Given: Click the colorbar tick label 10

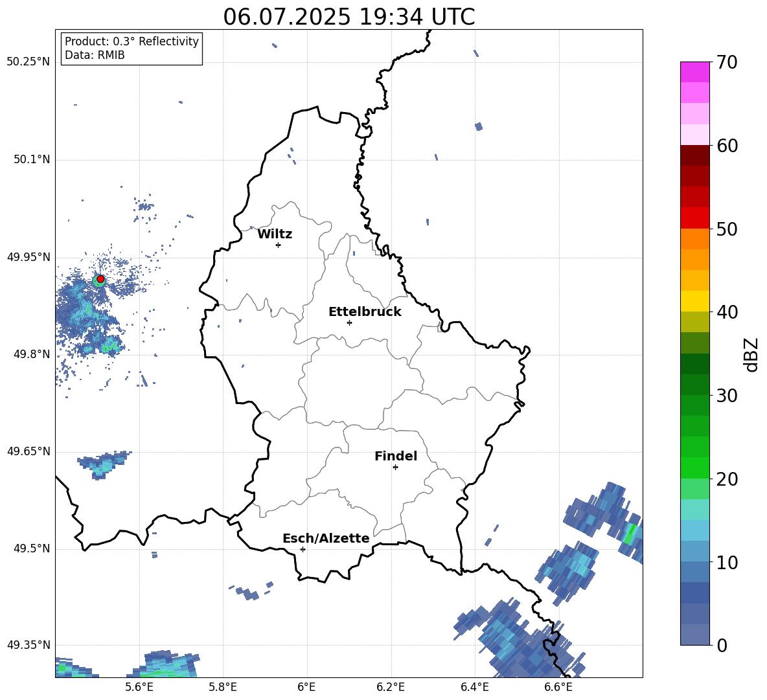Looking at the screenshot, I should pyautogui.click(x=727, y=562).
